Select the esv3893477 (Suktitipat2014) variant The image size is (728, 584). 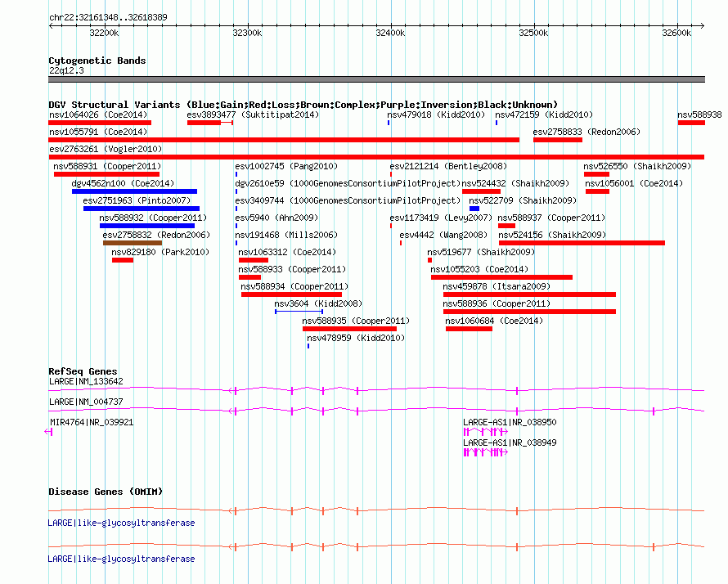(253, 115)
